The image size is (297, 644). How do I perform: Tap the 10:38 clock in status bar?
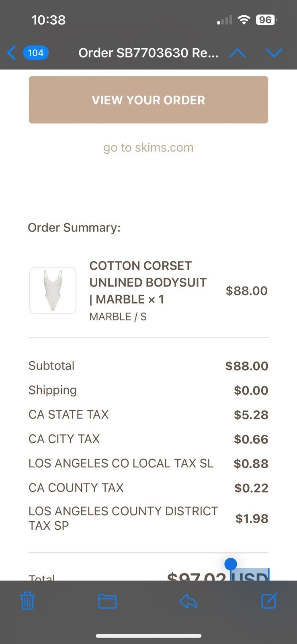[48, 20]
